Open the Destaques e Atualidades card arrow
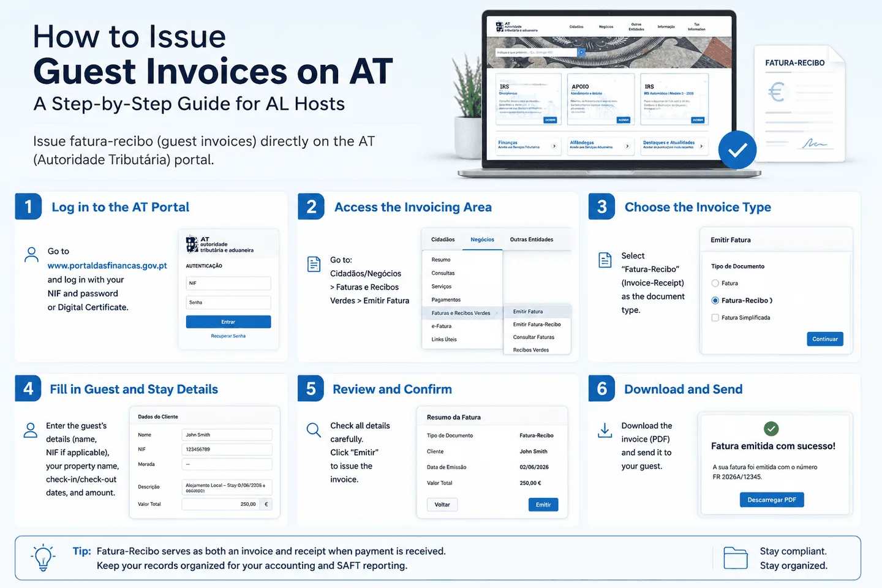 (x=701, y=146)
